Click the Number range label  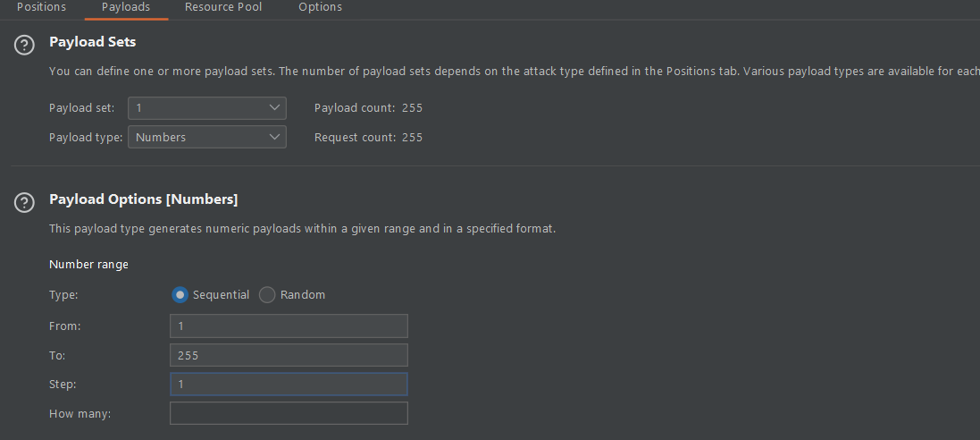88,265
